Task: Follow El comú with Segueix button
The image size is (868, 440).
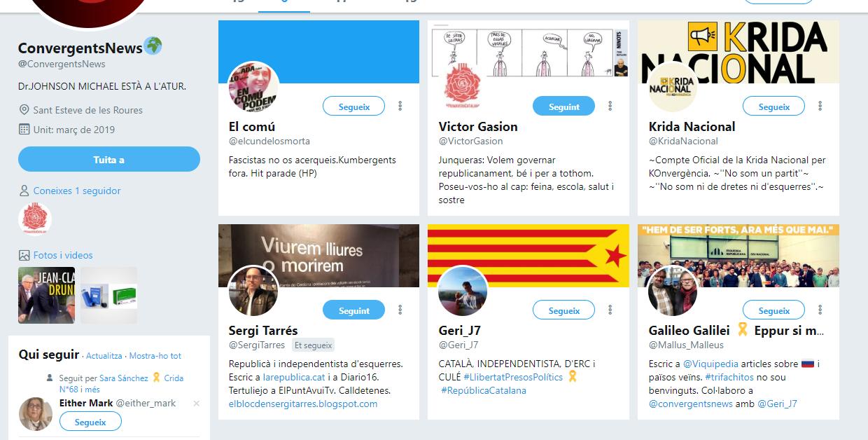Action: pos(353,106)
